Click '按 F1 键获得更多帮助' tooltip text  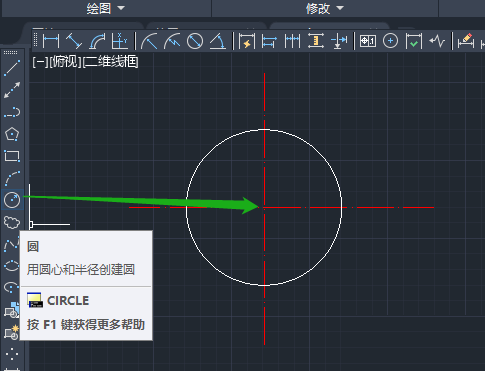(86, 324)
